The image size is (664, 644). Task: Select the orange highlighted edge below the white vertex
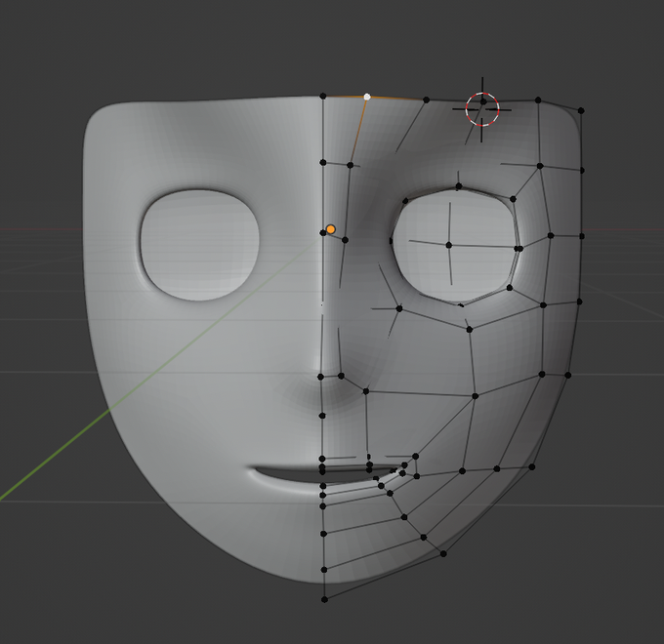coord(358,131)
